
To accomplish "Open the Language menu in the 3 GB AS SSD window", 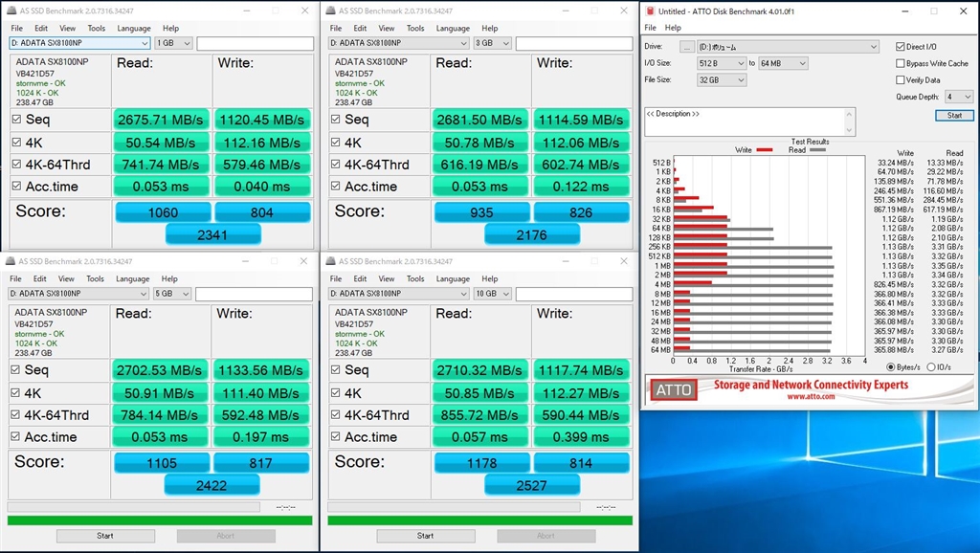I will click(x=453, y=28).
